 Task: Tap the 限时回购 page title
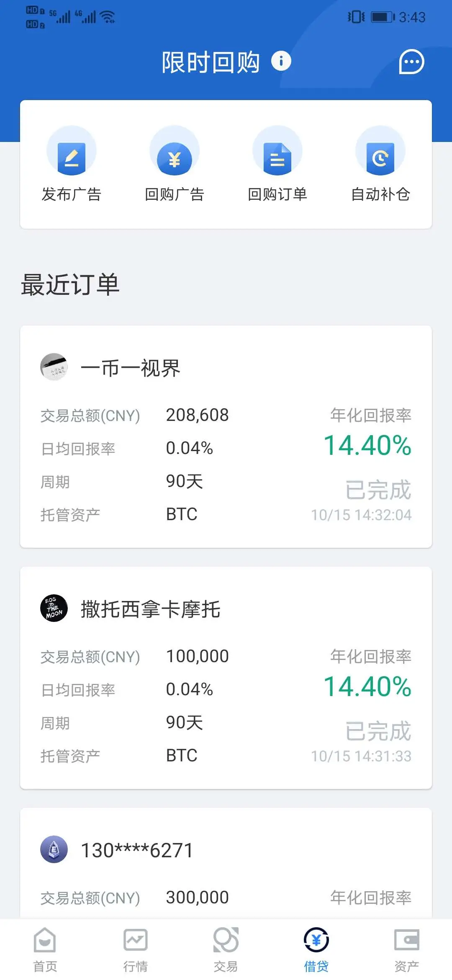pyautogui.click(x=211, y=62)
